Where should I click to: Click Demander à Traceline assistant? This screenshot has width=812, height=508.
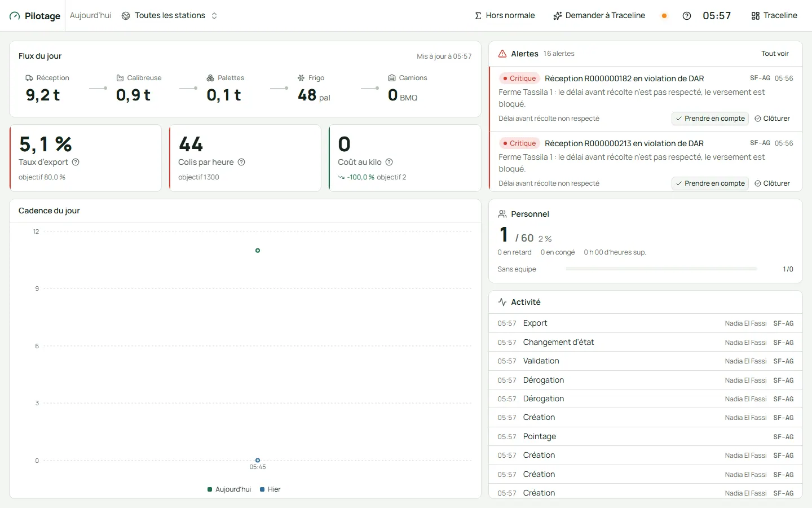599,16
